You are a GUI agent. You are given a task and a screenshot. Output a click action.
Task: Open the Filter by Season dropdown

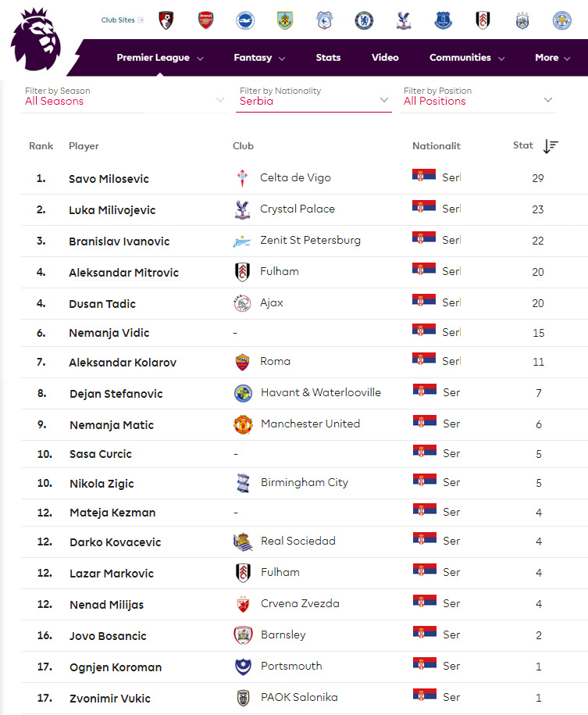click(124, 97)
